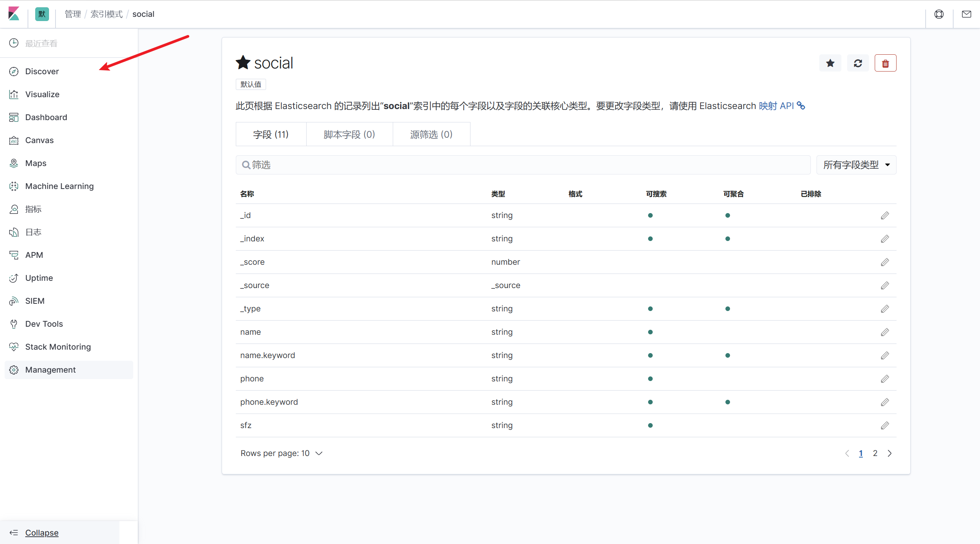Image resolution: width=980 pixels, height=544 pixels.
Task: Open the mail newsfeed icon
Action: [966, 14]
